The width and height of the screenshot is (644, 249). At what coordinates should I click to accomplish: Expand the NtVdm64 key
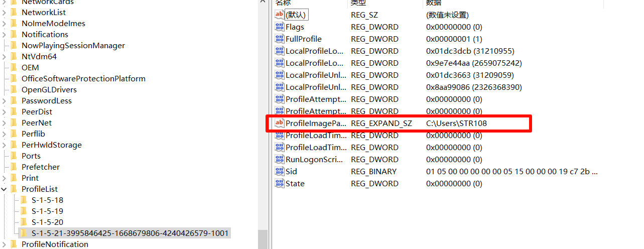coord(4,57)
